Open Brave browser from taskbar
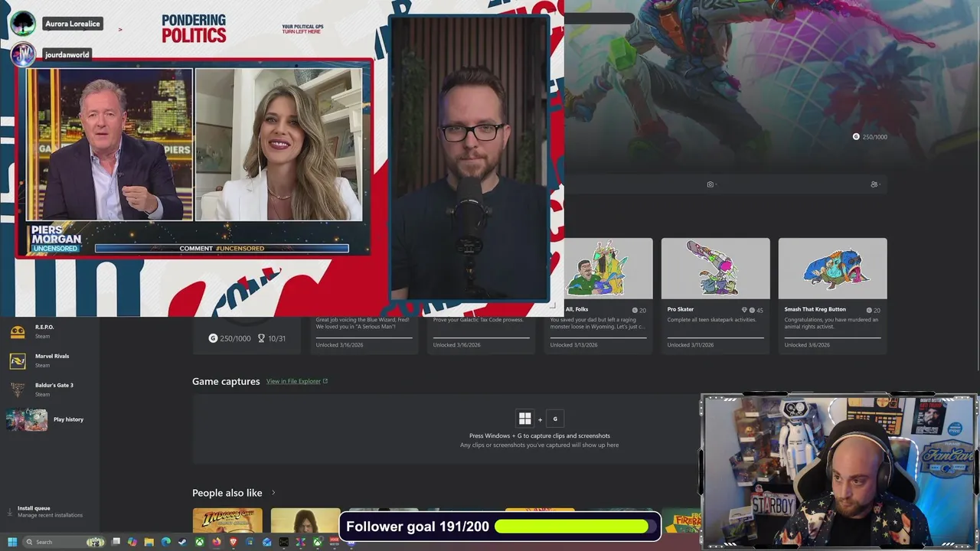The image size is (980, 551). 234,542
